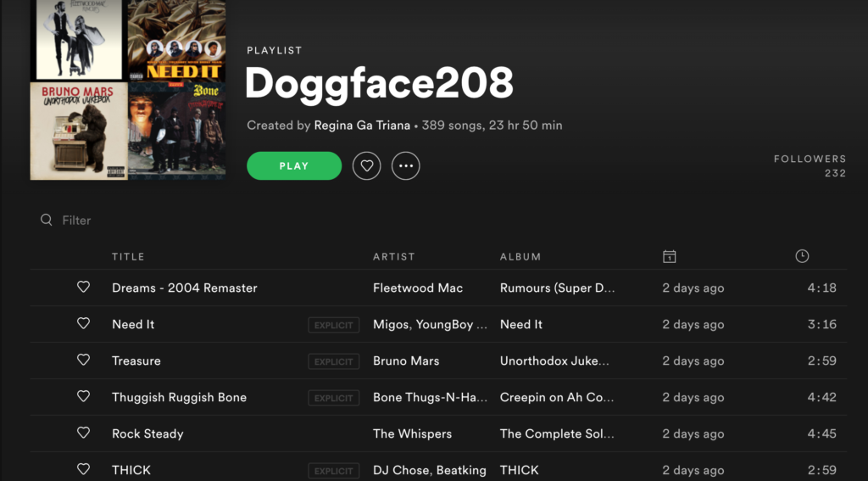Select the Thuggish Ruggish Bone title

180,397
